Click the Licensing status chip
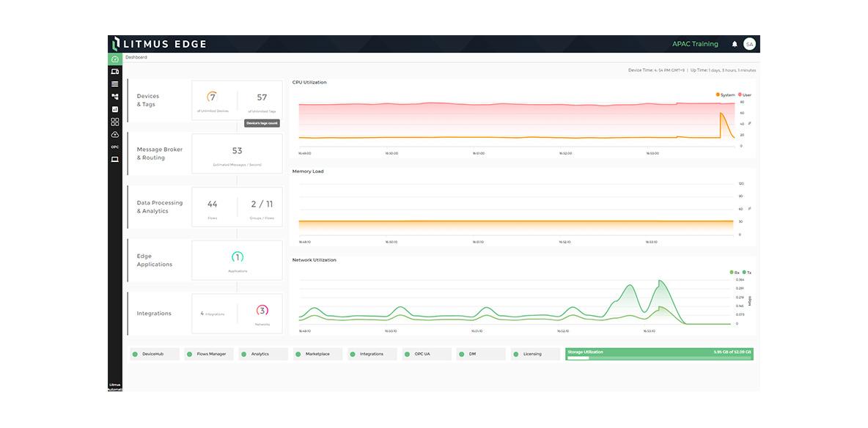This screenshot has height=428, width=868. pos(535,354)
